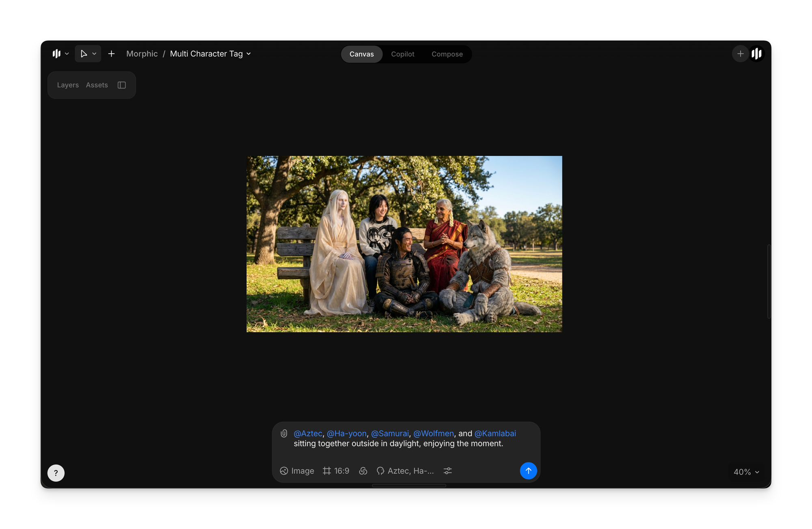Click the plus icon next to pointer tool

111,54
